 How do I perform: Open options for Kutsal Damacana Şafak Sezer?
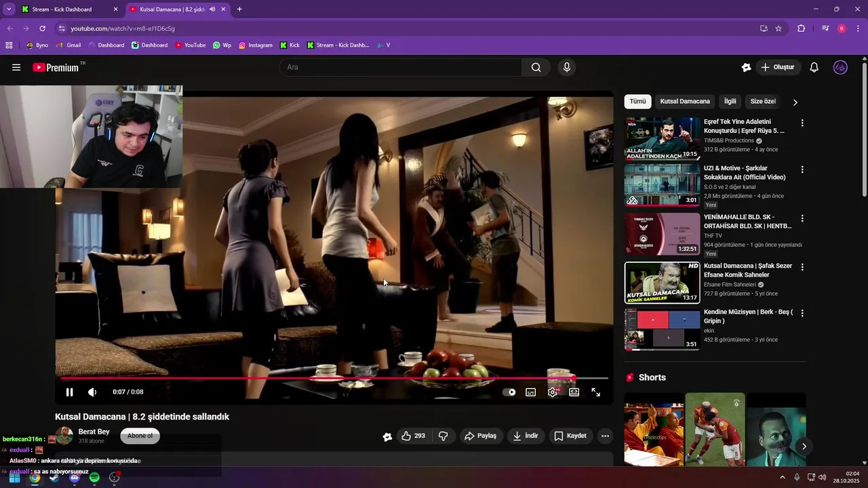(x=802, y=267)
